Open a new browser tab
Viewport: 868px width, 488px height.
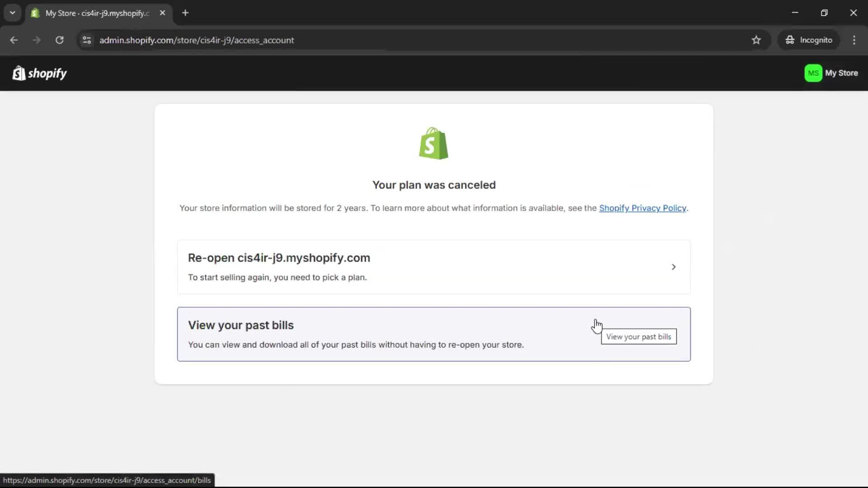[x=185, y=13]
